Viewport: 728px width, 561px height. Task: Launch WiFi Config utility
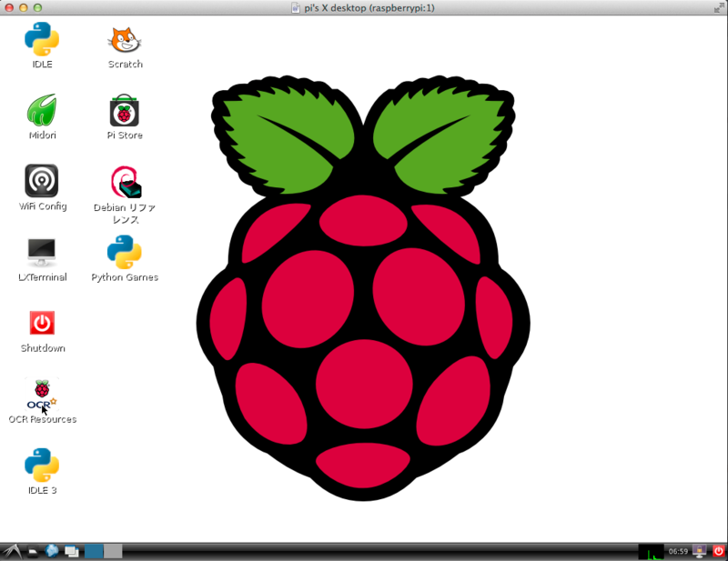[41, 181]
